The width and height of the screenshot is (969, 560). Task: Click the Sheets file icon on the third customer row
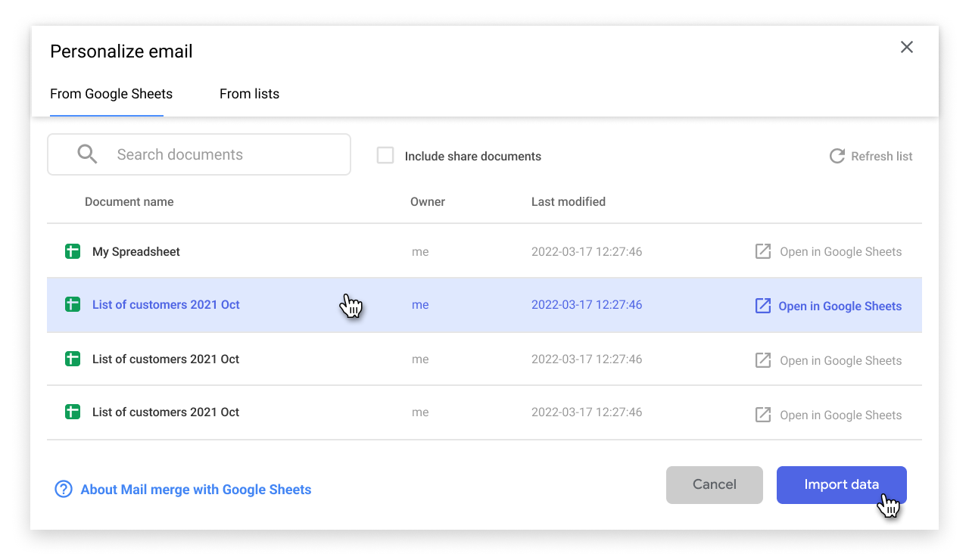point(72,359)
